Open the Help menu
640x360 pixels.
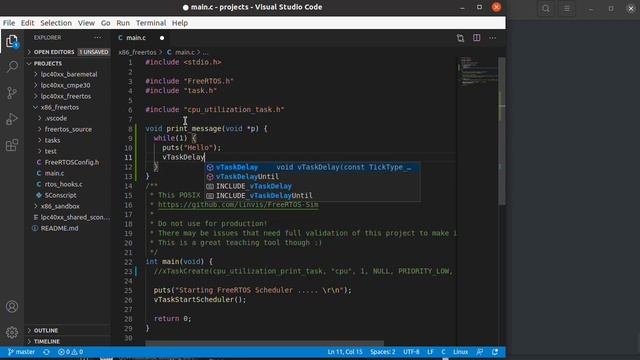[180, 23]
